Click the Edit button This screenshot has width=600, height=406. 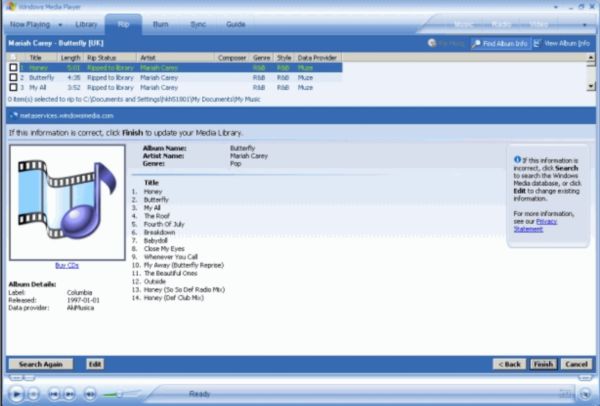[95, 364]
